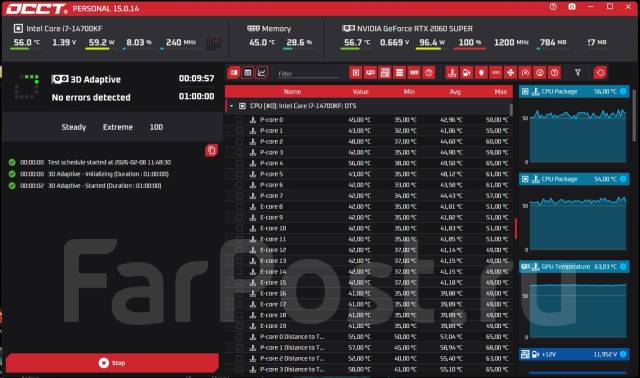The width and height of the screenshot is (640, 378).
Task: Toggle the motherboard sensors filter icon
Action: coord(385,73)
